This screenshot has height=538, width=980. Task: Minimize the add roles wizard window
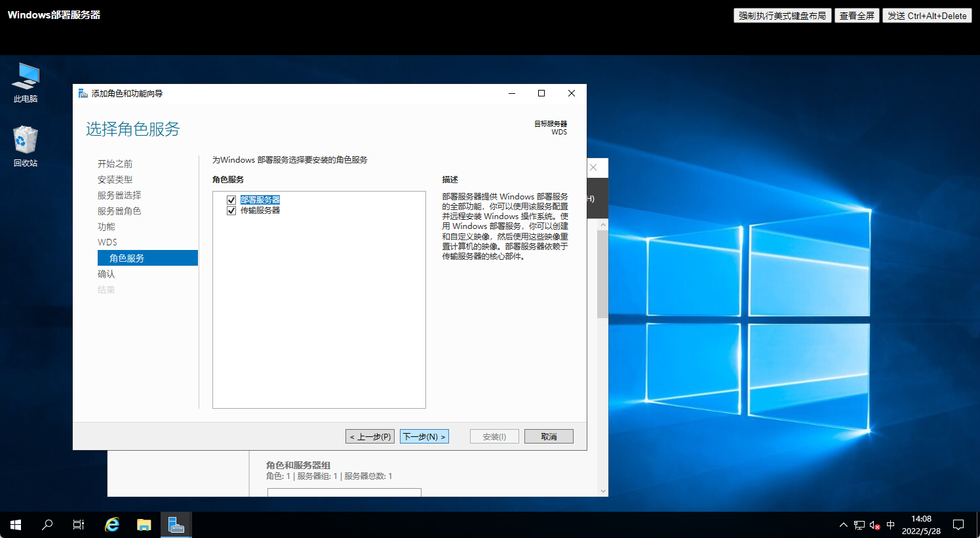[x=512, y=93]
